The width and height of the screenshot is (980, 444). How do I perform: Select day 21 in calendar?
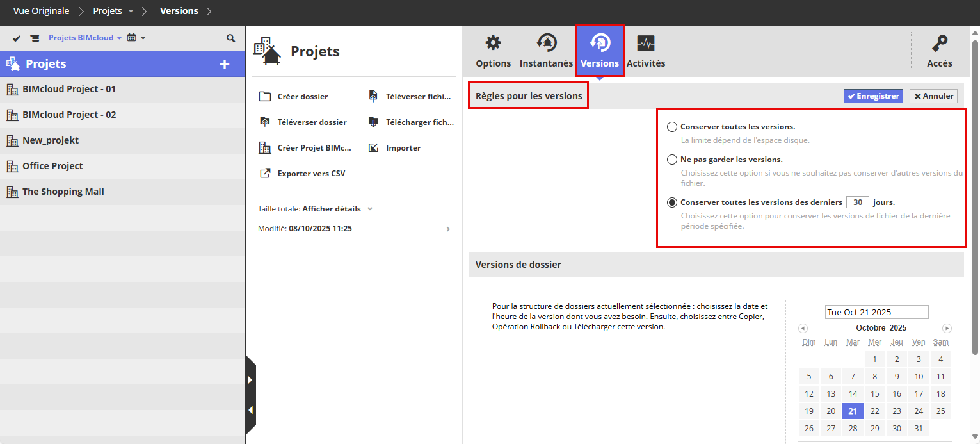853,411
